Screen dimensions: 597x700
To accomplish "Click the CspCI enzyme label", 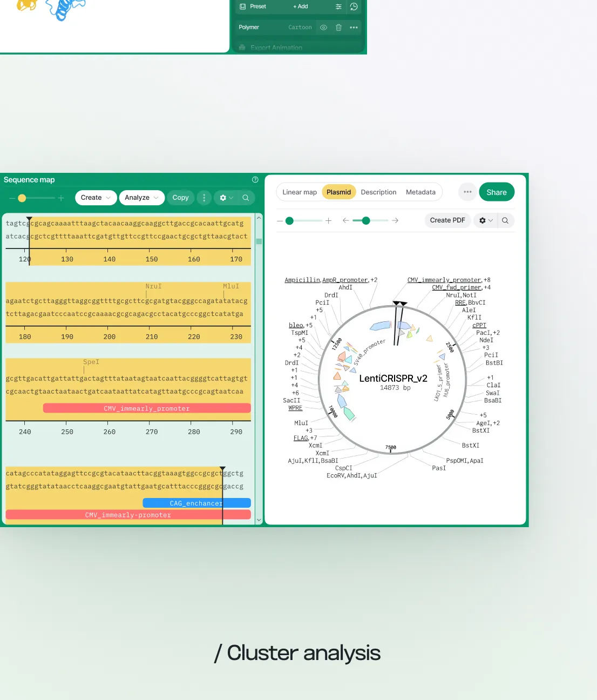I will [343, 468].
